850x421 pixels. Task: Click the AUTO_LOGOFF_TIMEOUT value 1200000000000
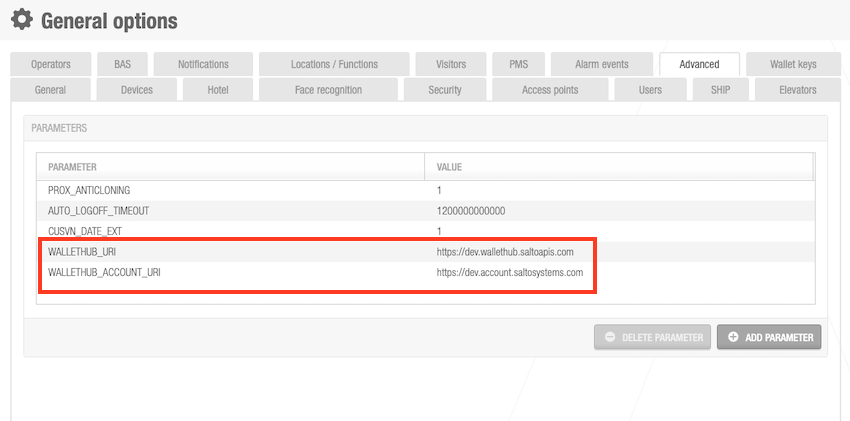[471, 211]
